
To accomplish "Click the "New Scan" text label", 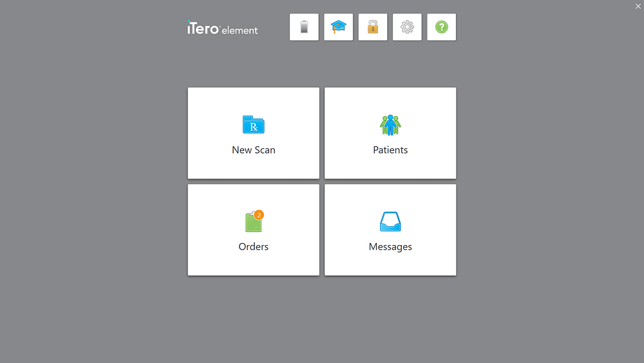I will tap(253, 150).
